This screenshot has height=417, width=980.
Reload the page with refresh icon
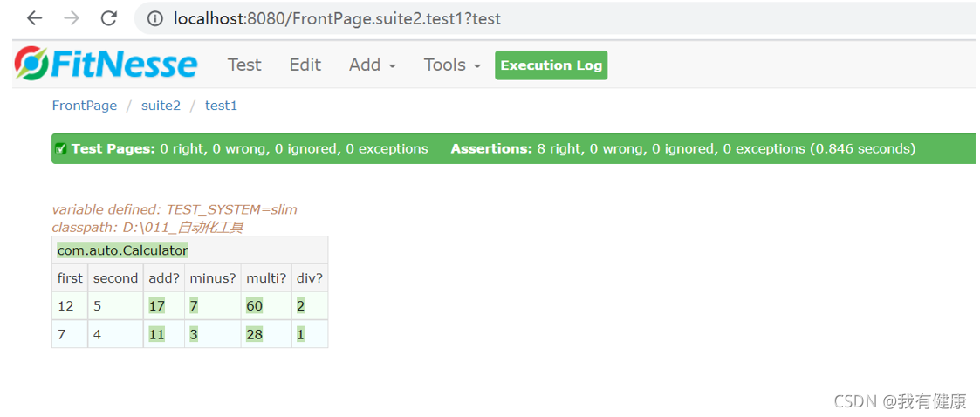pos(109,18)
